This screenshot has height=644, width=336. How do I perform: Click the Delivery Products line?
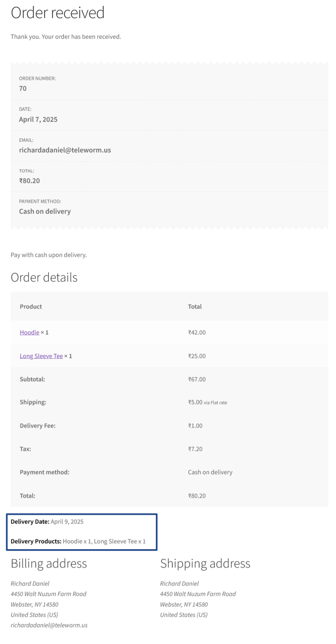(78, 541)
